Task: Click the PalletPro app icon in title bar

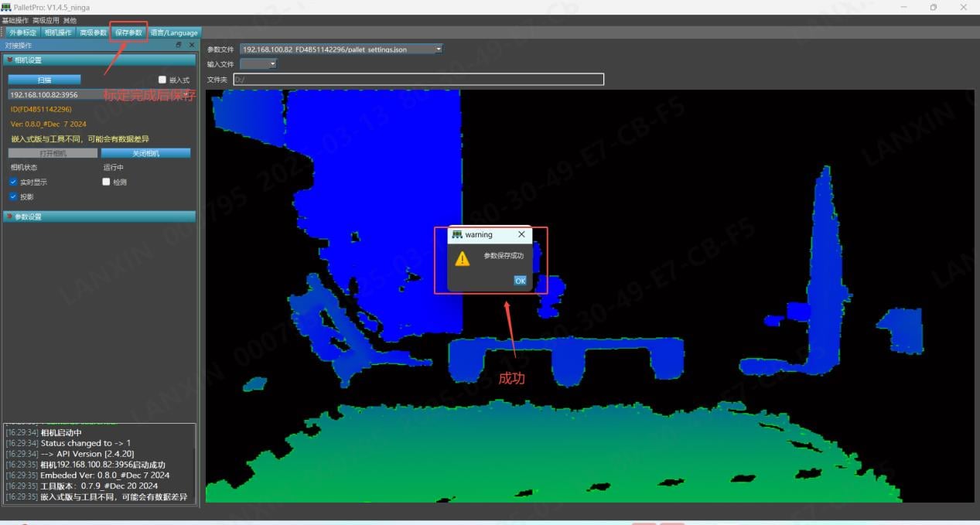Action: (x=6, y=7)
